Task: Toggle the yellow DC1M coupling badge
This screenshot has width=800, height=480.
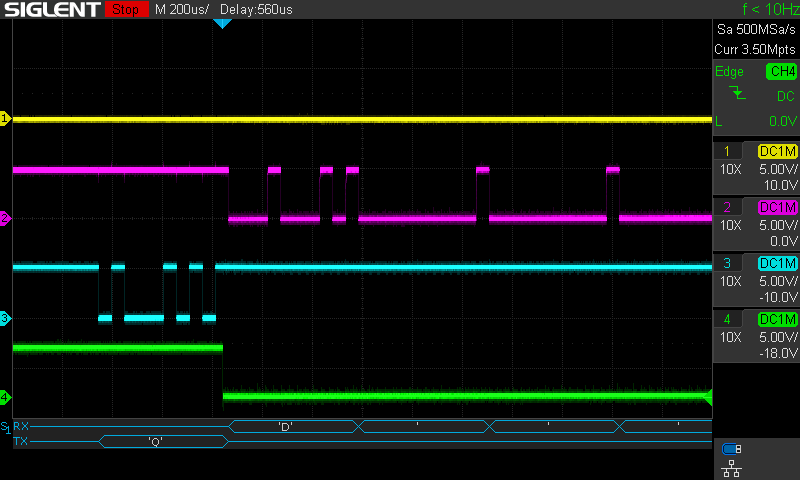Action: pyautogui.click(x=777, y=151)
